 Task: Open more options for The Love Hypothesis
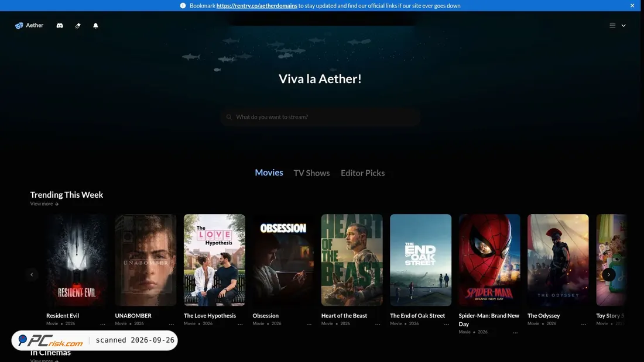(x=240, y=324)
